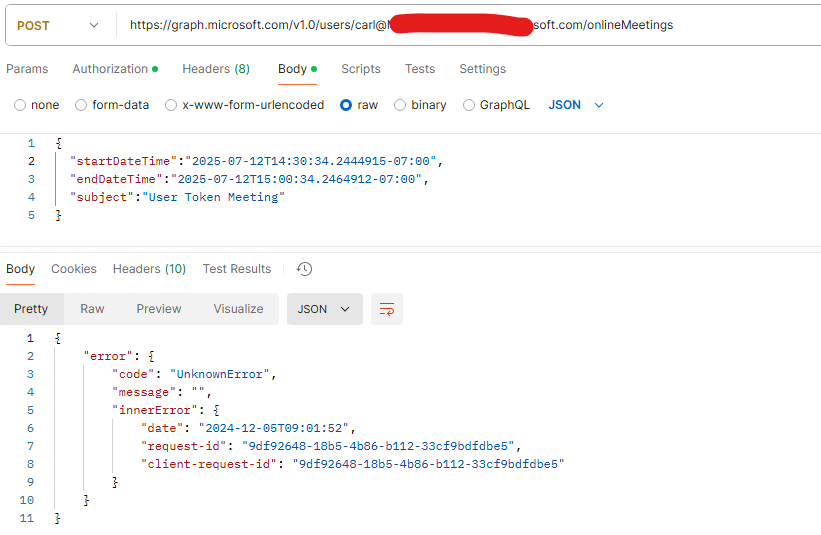Open the blue JSON body format dropdown
Screen dimensions: 821x535
pos(576,105)
